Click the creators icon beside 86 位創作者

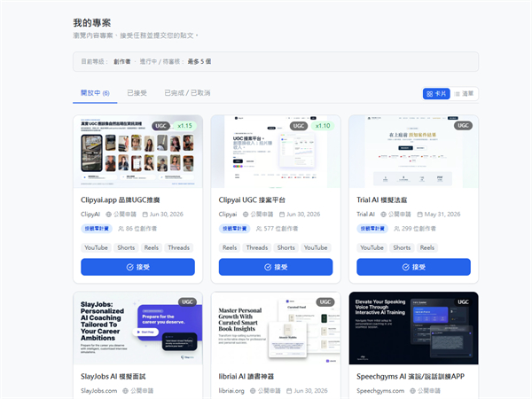coord(121,229)
